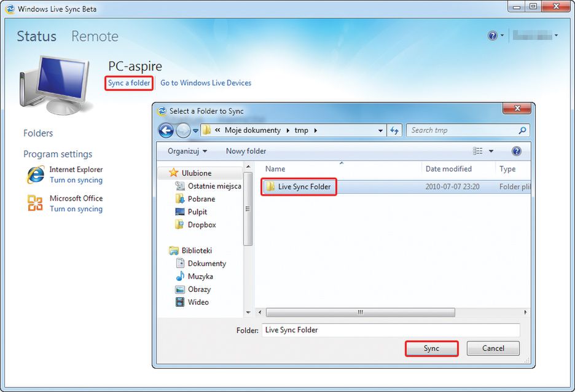Click the Dokumenty library icon
Screen dimensions: 575x392
tap(180, 264)
